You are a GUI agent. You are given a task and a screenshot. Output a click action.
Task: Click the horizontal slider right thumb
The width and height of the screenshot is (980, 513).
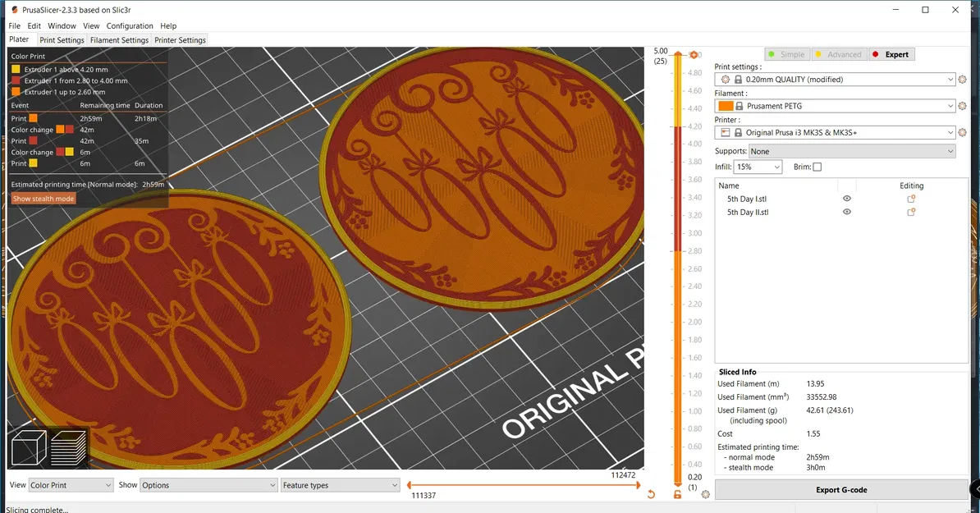pos(638,485)
